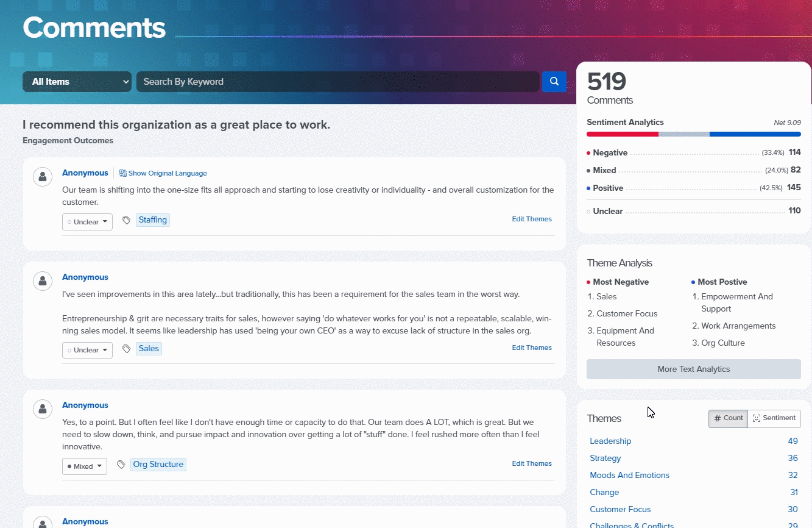Click the sentiment analytics red negative bar segment
812x528 pixels.
click(x=623, y=134)
